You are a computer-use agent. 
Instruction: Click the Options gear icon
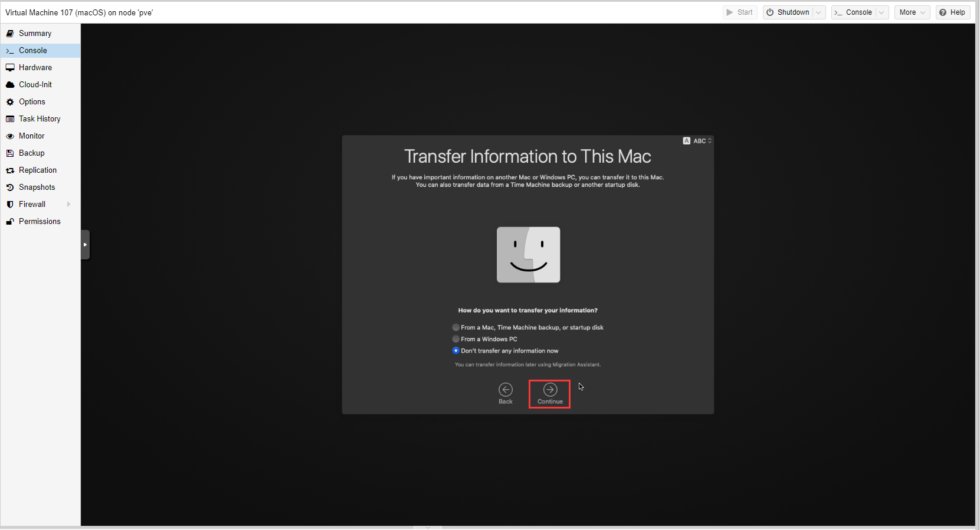click(10, 102)
